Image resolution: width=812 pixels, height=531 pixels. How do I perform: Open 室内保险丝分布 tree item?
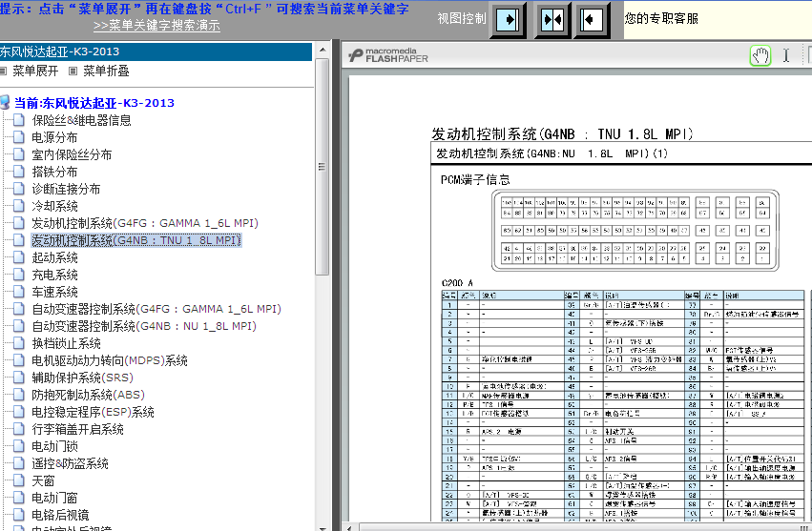tap(72, 154)
